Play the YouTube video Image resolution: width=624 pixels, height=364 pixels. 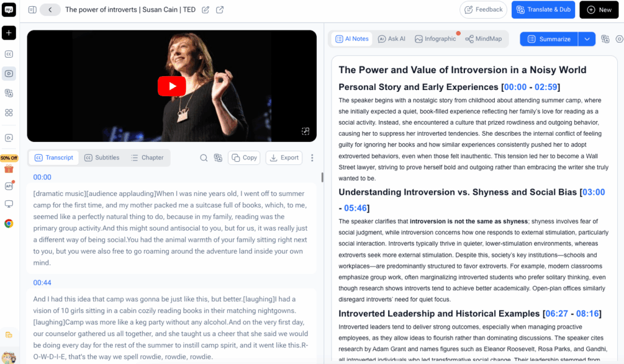172,86
